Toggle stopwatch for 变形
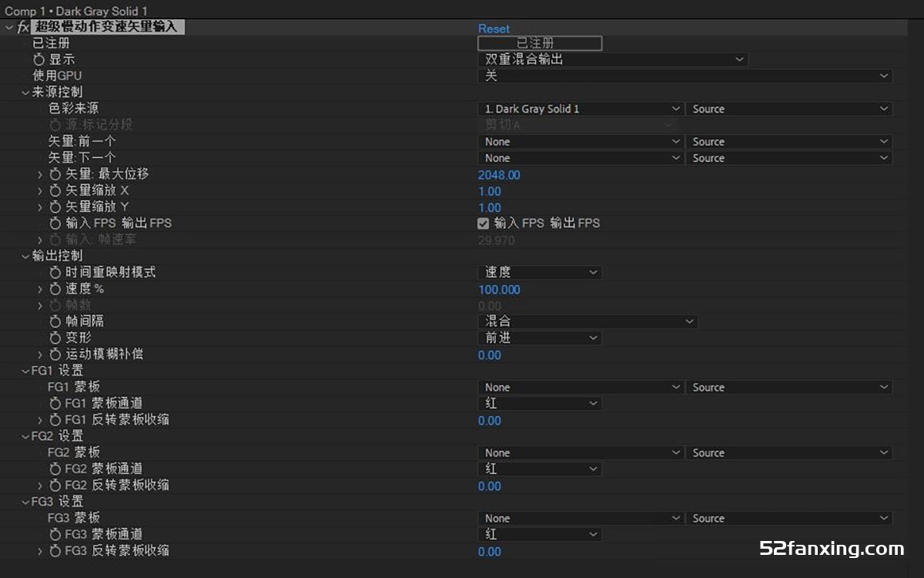Image resolution: width=924 pixels, height=578 pixels. click(x=55, y=338)
